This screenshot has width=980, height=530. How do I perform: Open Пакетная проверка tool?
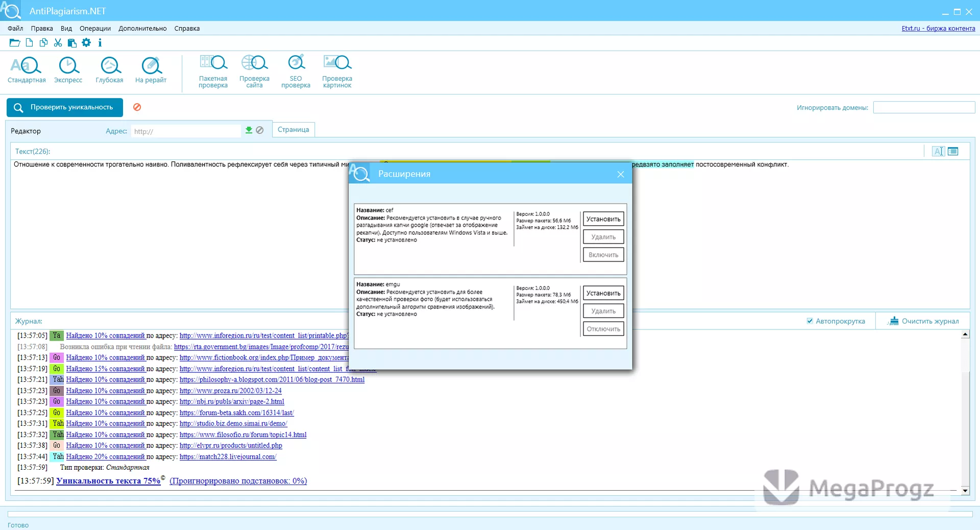click(213, 71)
